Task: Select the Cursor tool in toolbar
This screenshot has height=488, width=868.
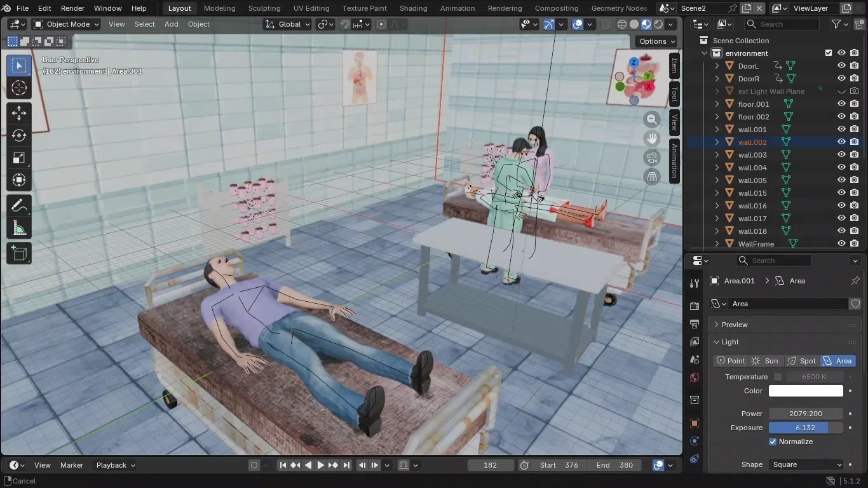Action: click(x=19, y=88)
